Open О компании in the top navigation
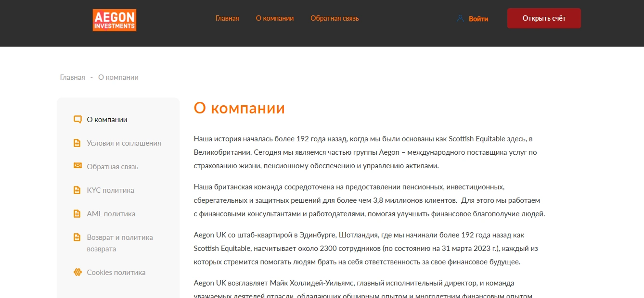This screenshot has width=644, height=298. 275,18
